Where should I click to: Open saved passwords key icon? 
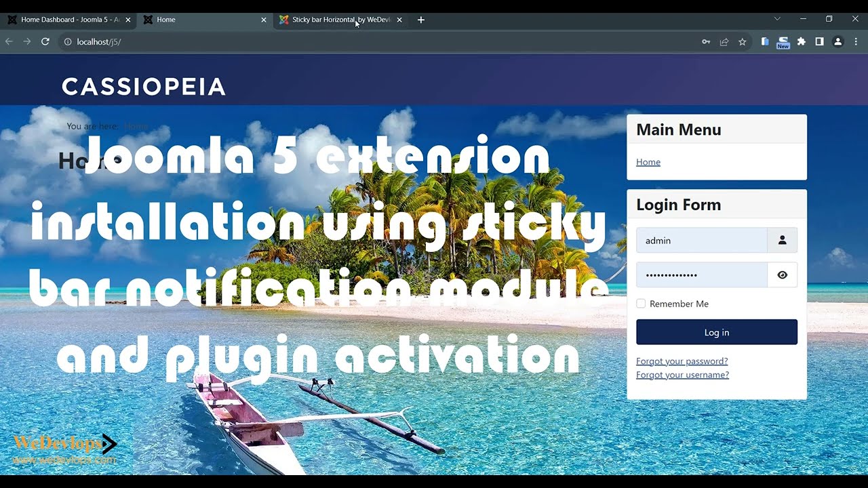coord(706,41)
